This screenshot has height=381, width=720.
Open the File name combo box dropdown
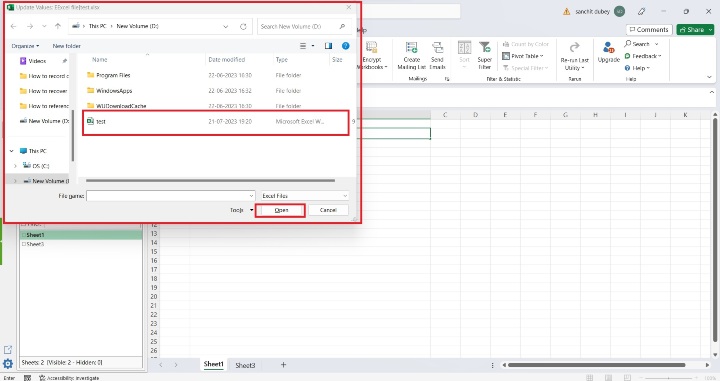pos(251,196)
